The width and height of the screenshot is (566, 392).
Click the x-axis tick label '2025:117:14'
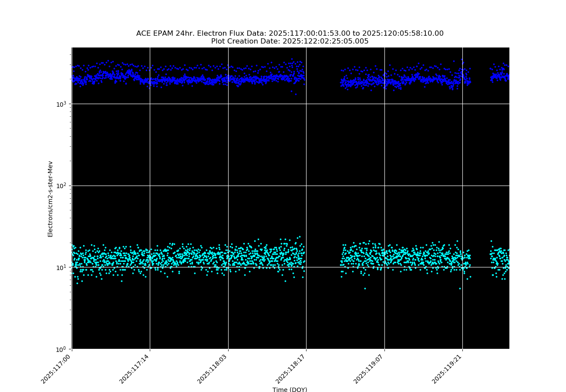135,369
